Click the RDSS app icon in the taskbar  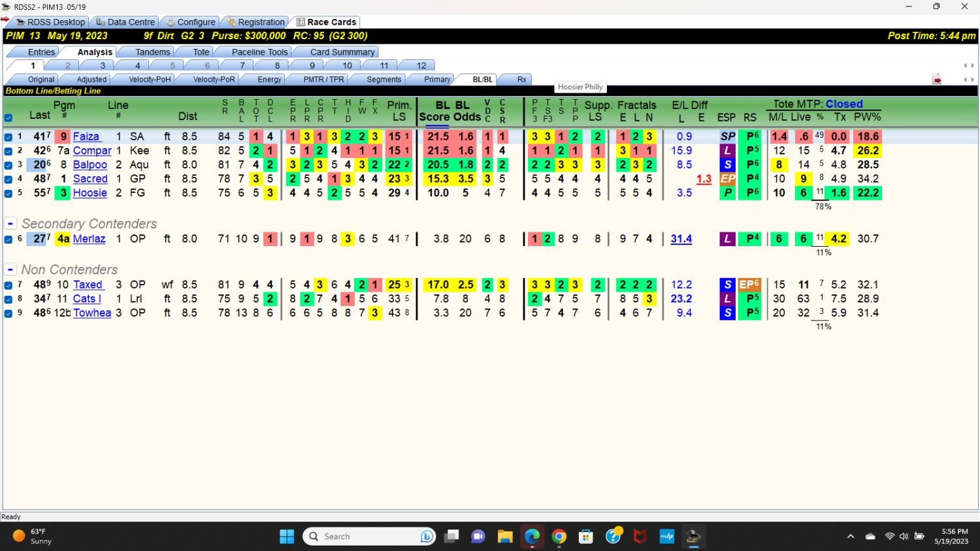693,537
